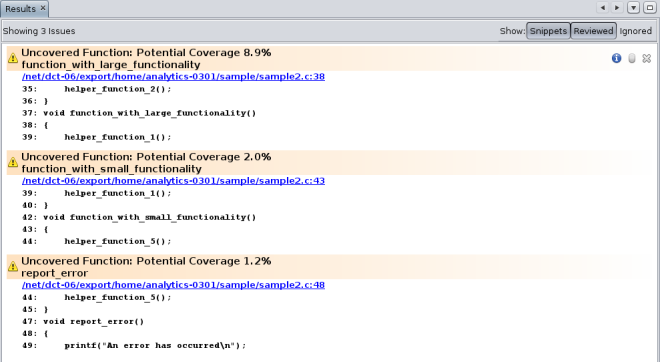The image size is (660, 362).
Task: Maximize the Results panel
Action: 650,8
